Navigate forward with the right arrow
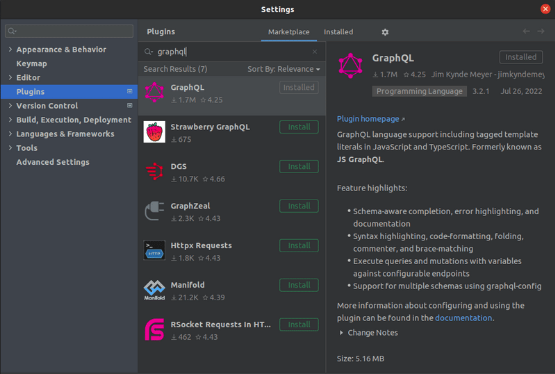 point(540,31)
